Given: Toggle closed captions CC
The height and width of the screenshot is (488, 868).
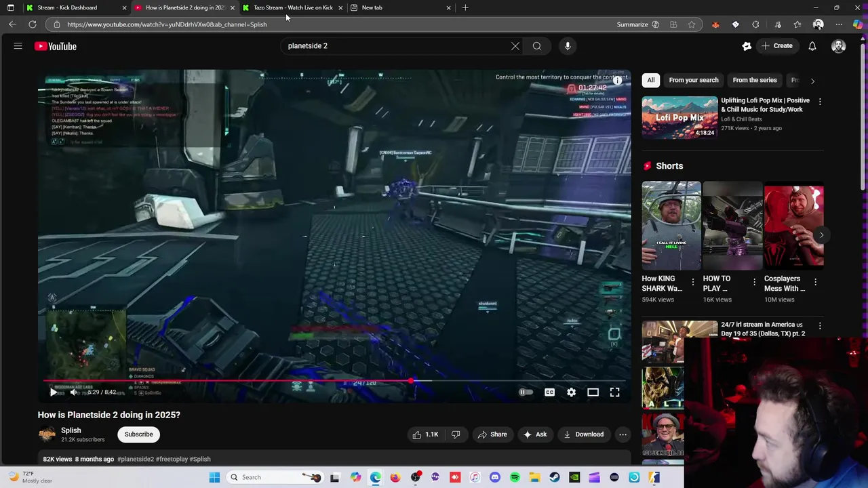Looking at the screenshot, I should point(549,392).
